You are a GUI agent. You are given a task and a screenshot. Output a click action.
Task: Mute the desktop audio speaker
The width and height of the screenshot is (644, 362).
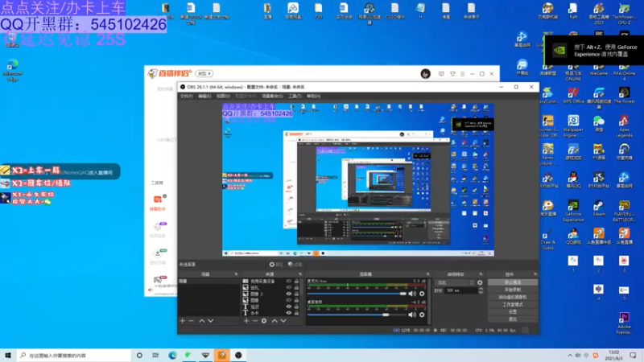coord(412,315)
